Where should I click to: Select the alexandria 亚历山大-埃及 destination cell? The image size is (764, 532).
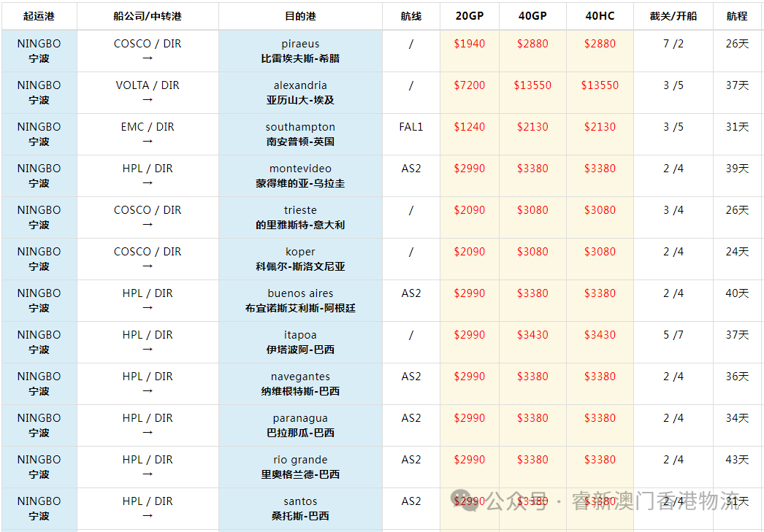pyautogui.click(x=300, y=93)
